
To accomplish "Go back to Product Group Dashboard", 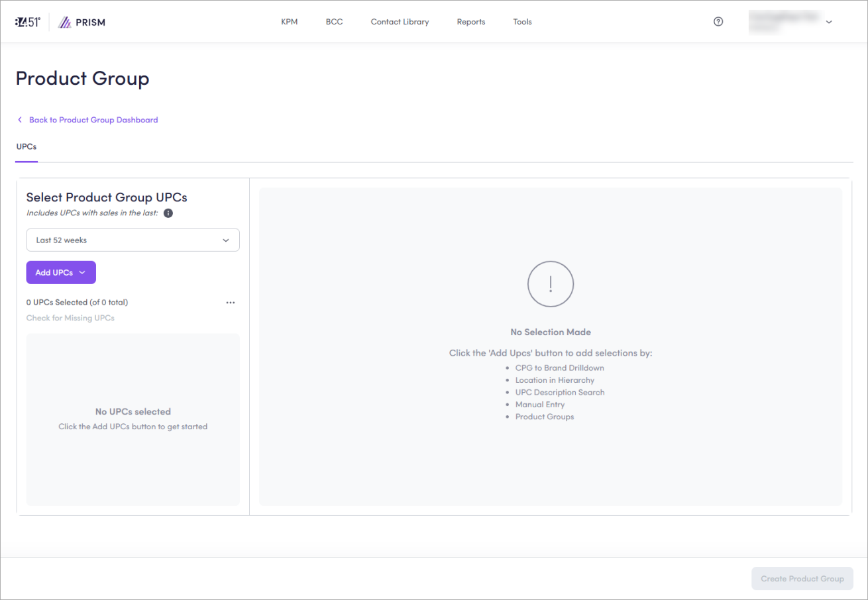I will [93, 120].
